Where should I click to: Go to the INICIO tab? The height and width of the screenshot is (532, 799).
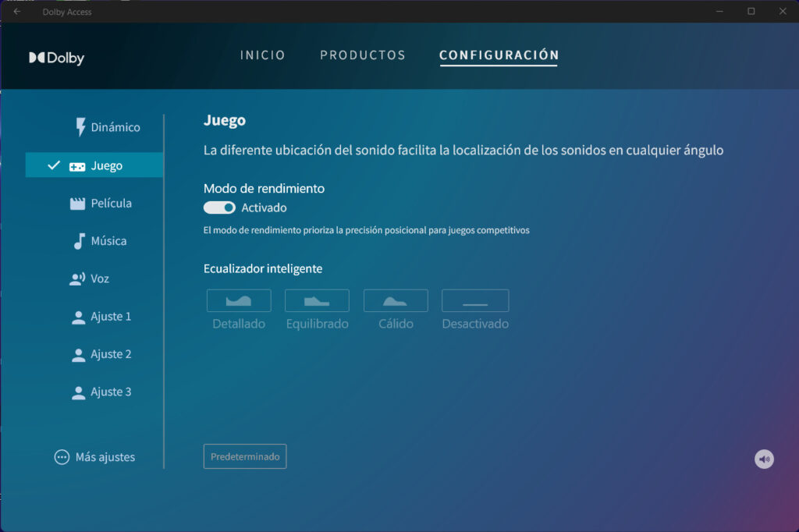[x=262, y=55]
